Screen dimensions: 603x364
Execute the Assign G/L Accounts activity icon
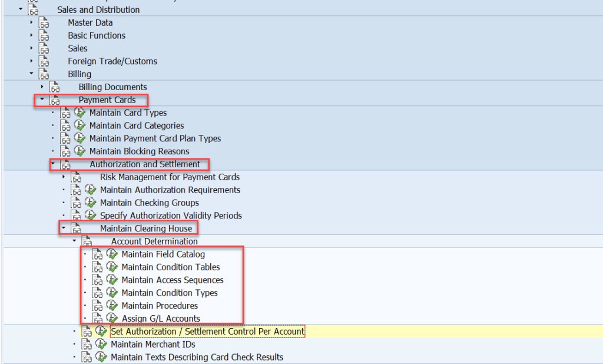[111, 318]
